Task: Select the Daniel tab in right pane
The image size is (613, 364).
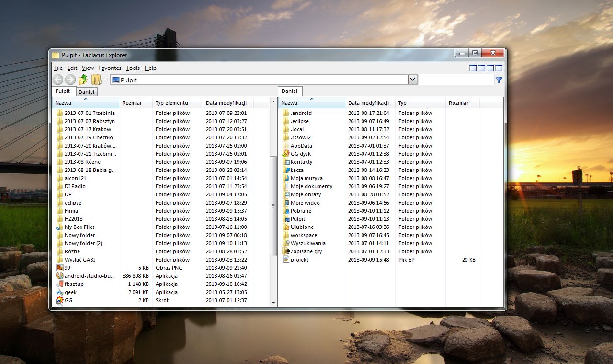Action: 290,91
